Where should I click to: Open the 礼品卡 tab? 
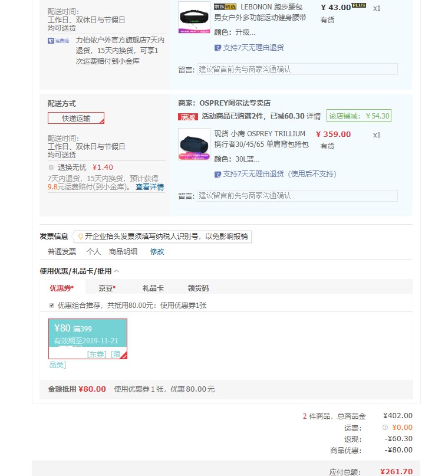pyautogui.click(x=153, y=288)
